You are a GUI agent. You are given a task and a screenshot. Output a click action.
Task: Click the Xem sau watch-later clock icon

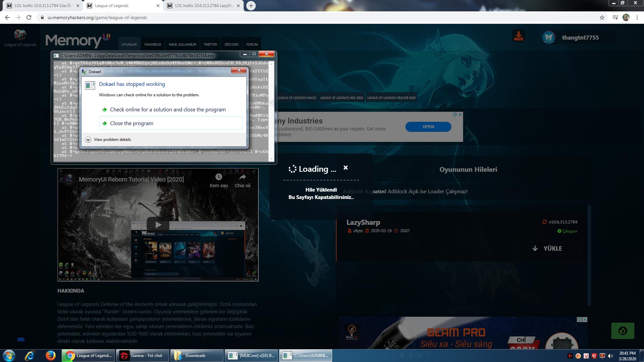pos(219,177)
